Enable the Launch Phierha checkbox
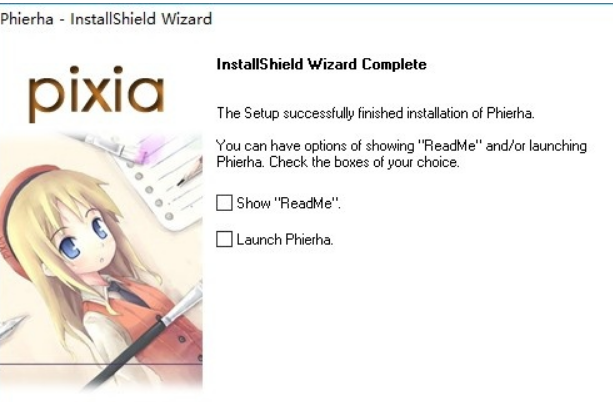 (x=224, y=239)
